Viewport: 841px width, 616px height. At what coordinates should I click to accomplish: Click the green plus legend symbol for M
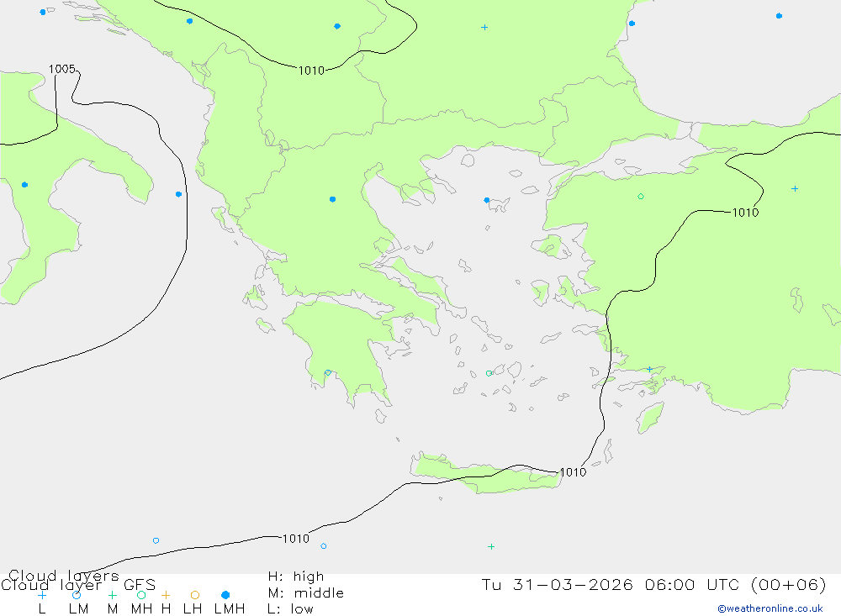pos(112,595)
